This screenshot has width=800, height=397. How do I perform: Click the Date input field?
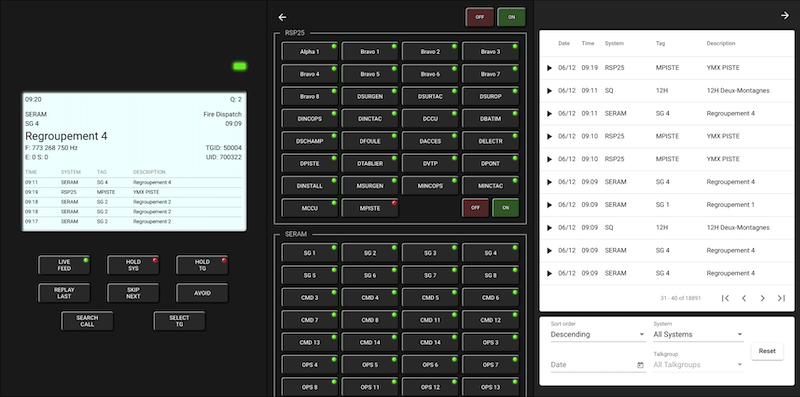(593, 365)
